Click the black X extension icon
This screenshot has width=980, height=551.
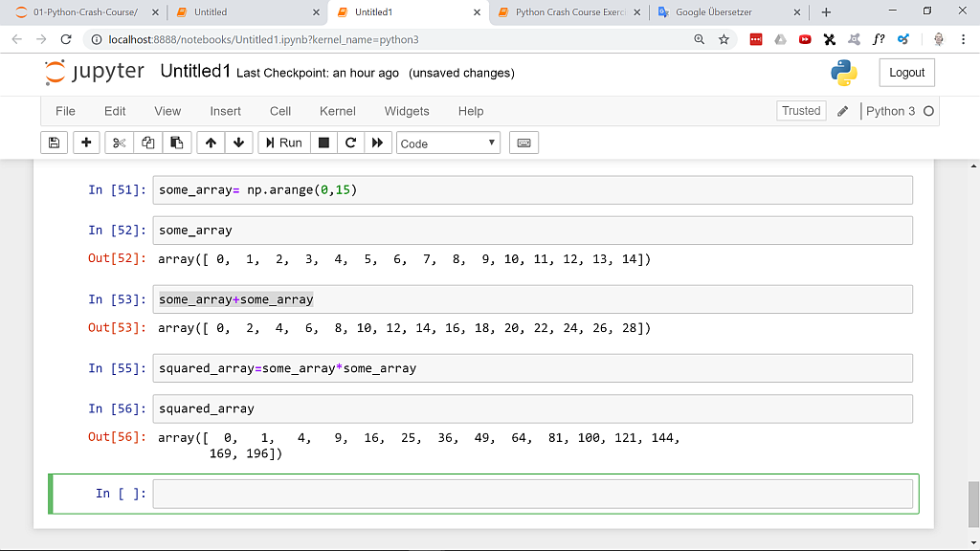click(830, 39)
